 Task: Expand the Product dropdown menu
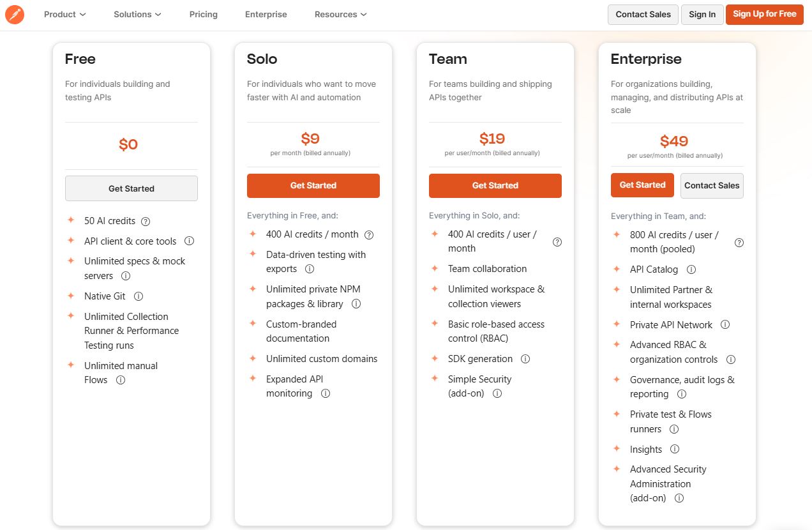(64, 14)
